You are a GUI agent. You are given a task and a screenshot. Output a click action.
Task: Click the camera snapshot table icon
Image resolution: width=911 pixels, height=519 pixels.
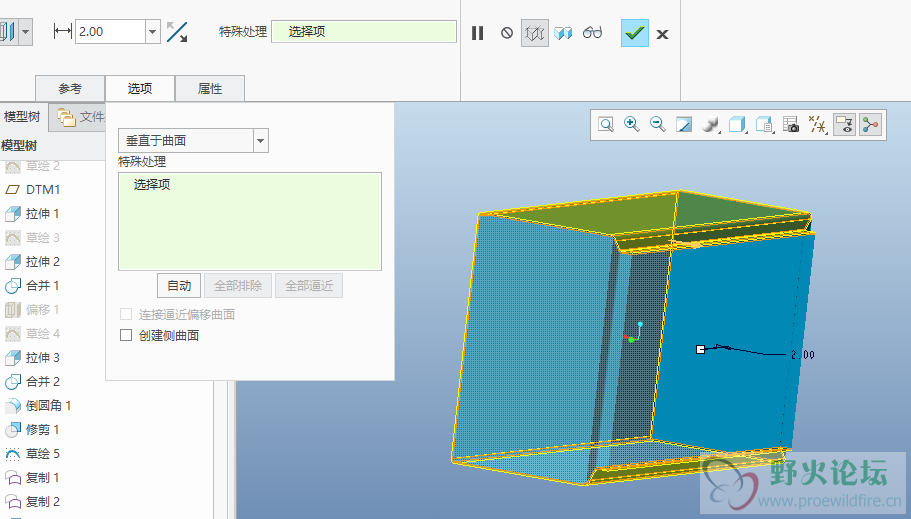(791, 124)
